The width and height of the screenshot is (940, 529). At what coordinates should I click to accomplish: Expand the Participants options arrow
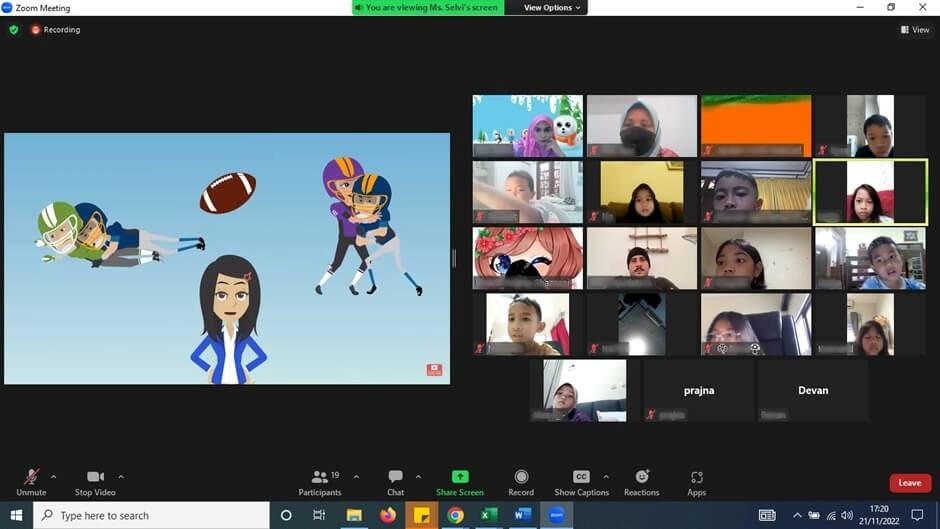[x=356, y=476]
